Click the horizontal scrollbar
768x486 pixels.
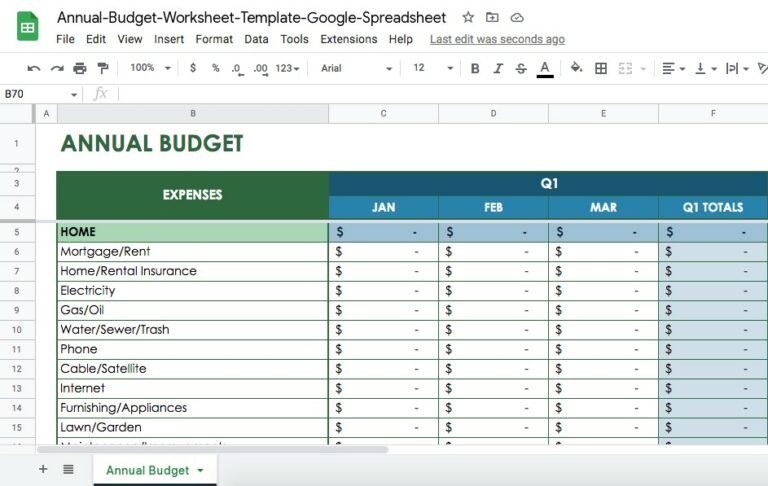click(x=213, y=449)
